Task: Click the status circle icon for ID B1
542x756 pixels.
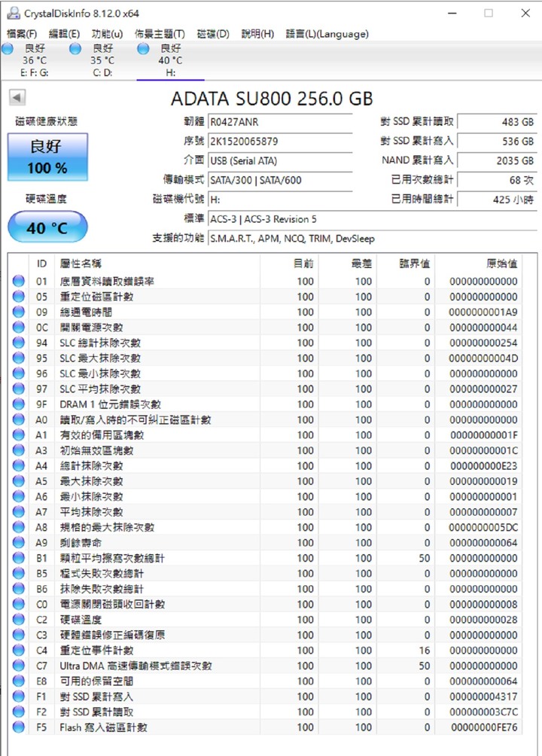Action: click(x=19, y=558)
